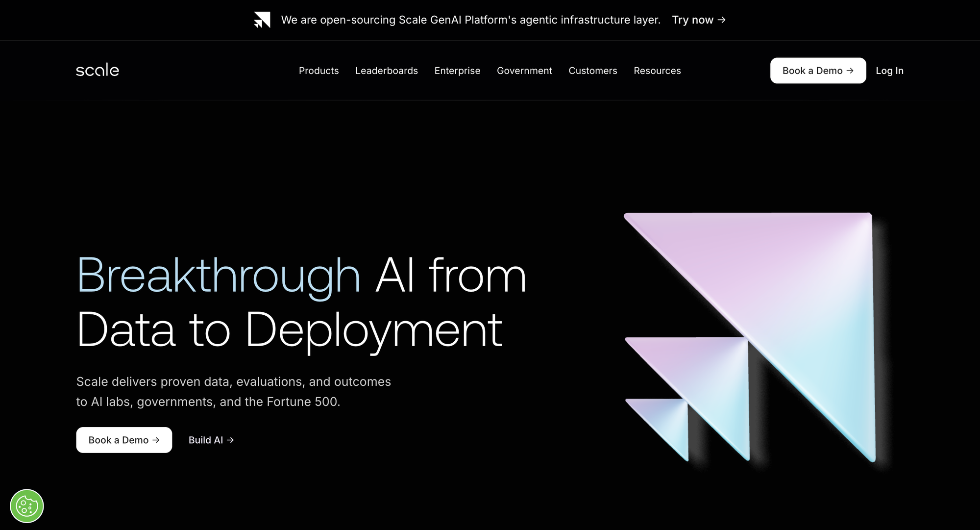Select Government in the navigation bar

[524, 71]
